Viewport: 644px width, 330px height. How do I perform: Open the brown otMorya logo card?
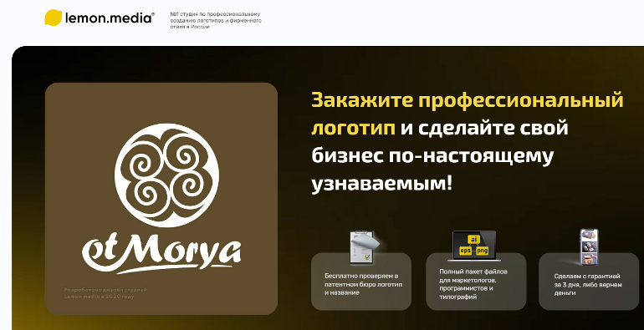(161, 199)
